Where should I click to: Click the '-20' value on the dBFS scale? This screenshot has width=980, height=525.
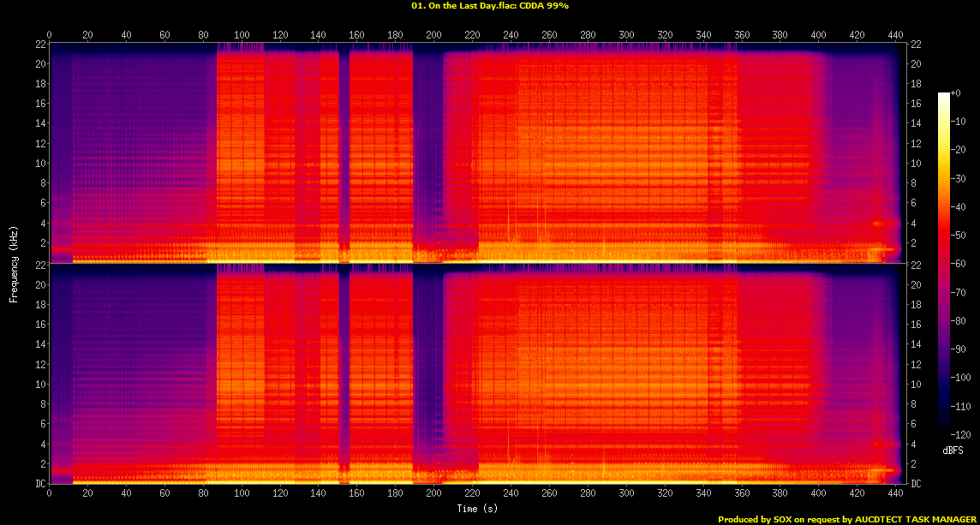pos(958,150)
